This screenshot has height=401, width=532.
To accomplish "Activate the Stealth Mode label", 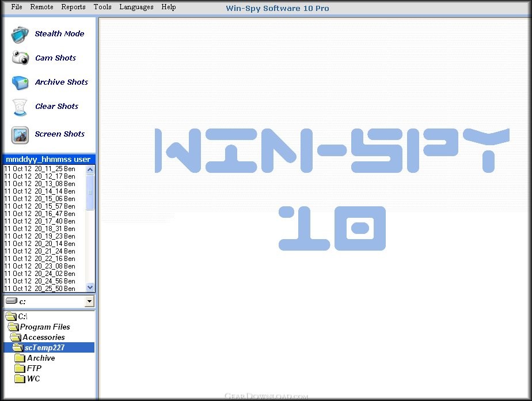I will pos(59,33).
